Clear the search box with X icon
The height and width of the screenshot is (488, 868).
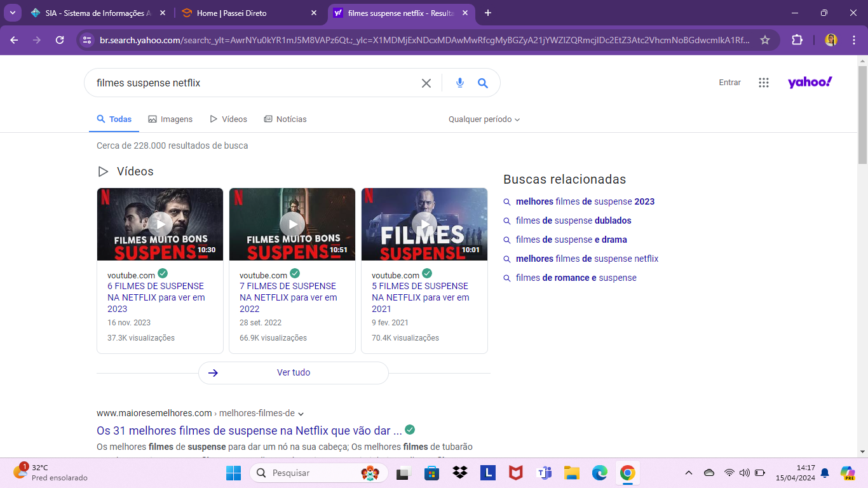[x=426, y=83]
